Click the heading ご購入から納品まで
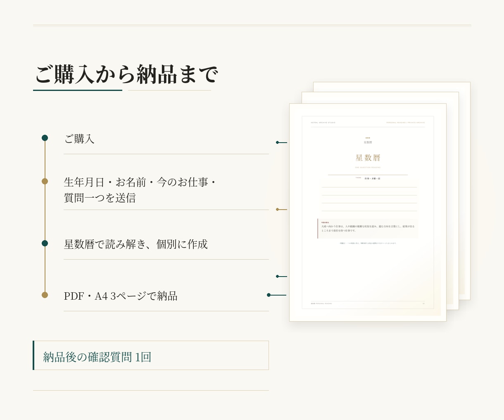This screenshot has width=504, height=420. (126, 74)
